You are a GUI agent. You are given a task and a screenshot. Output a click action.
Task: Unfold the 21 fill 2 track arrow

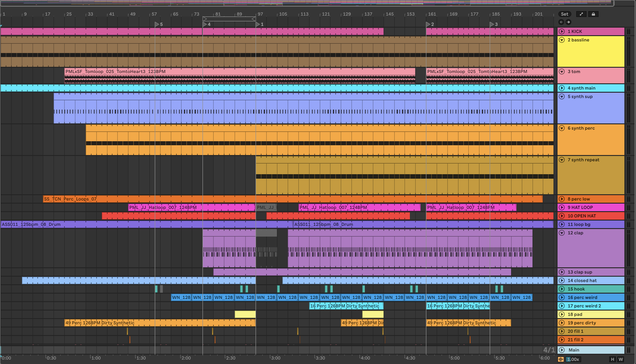[562, 339]
